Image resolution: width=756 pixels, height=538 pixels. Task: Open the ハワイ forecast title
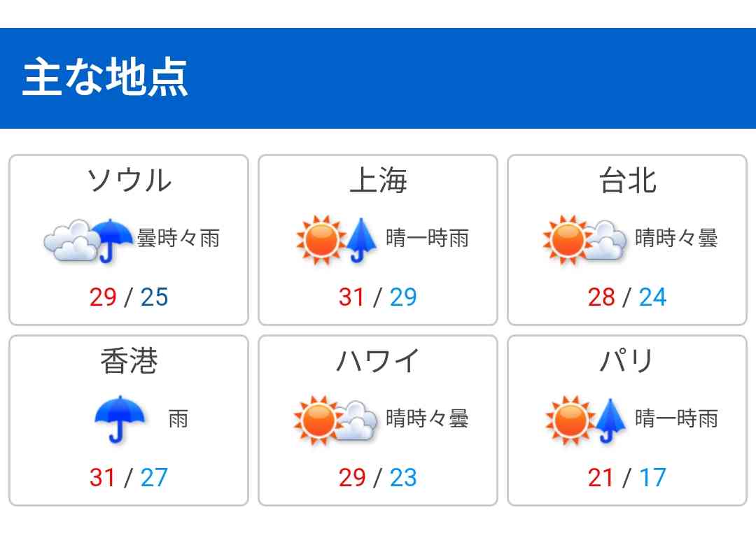point(378,360)
